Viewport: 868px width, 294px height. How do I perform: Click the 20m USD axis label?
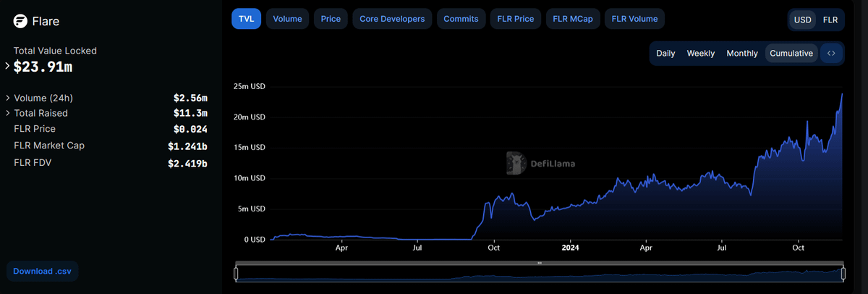pyautogui.click(x=248, y=117)
